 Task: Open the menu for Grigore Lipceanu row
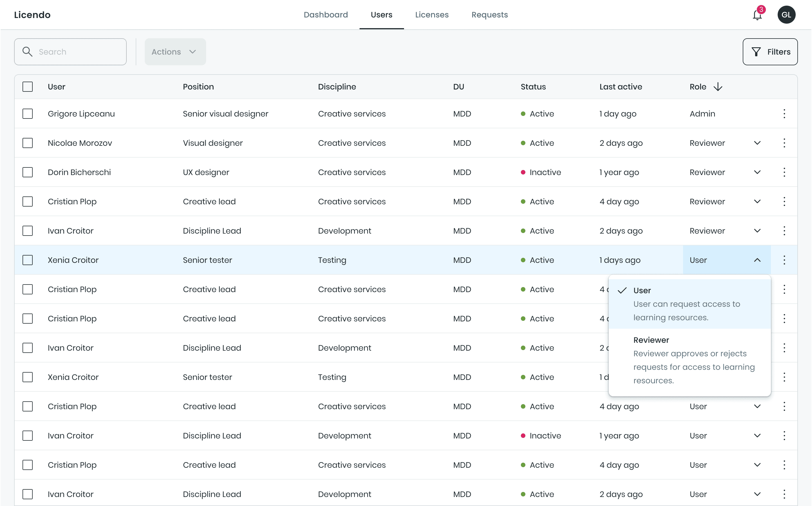[x=784, y=114]
